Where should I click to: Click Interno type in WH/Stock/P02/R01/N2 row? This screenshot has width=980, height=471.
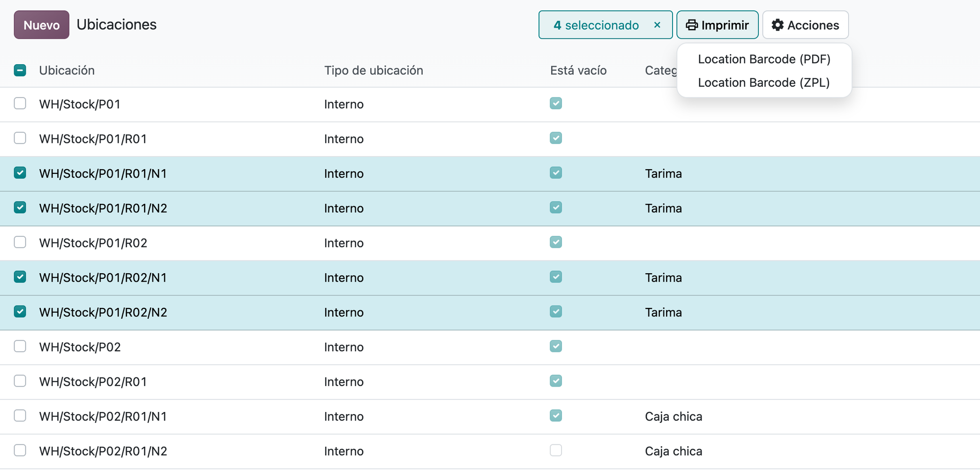coord(344,451)
